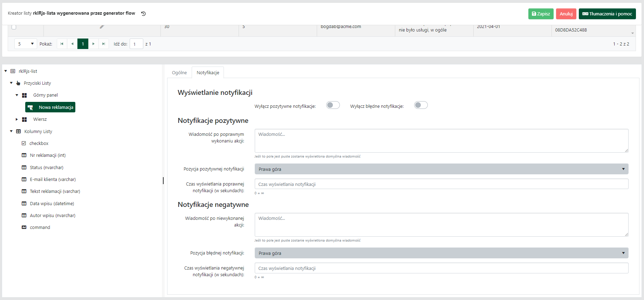The width and height of the screenshot is (644, 300).
Task: Select Tekst reklamacji (varchar) column
Action: point(55,191)
